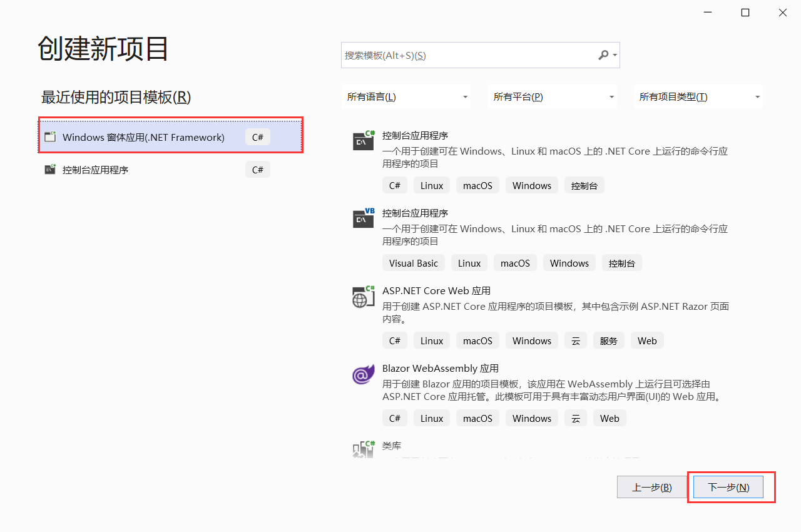The image size is (801, 532).
Task: Click the 类库 template icon
Action: pos(363,451)
